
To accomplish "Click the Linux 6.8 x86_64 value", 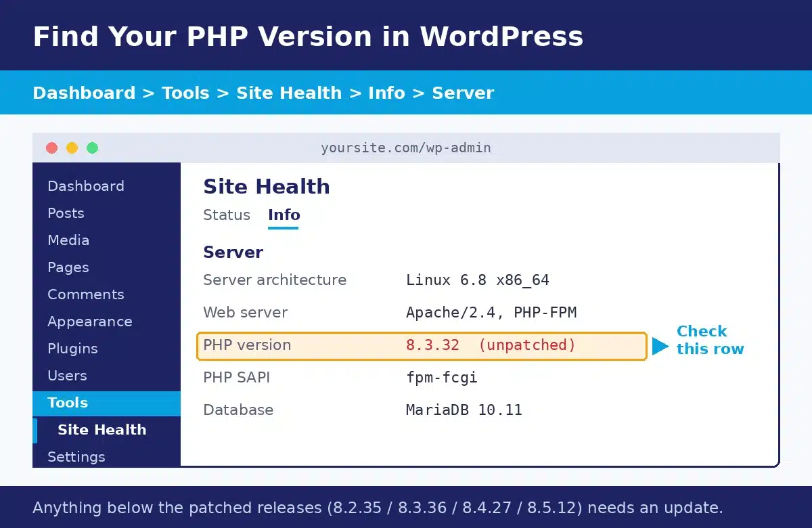I will tap(478, 280).
